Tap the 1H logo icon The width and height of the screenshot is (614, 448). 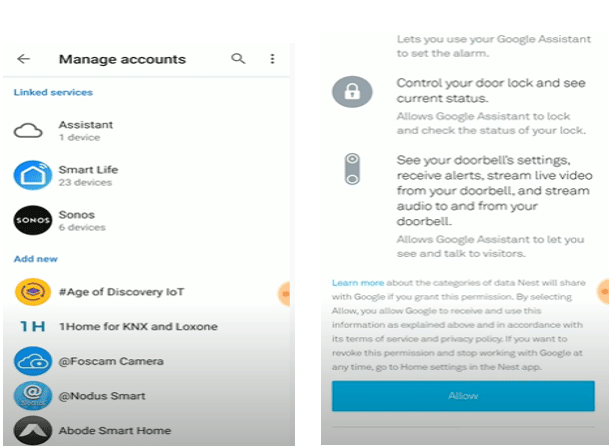point(33,326)
